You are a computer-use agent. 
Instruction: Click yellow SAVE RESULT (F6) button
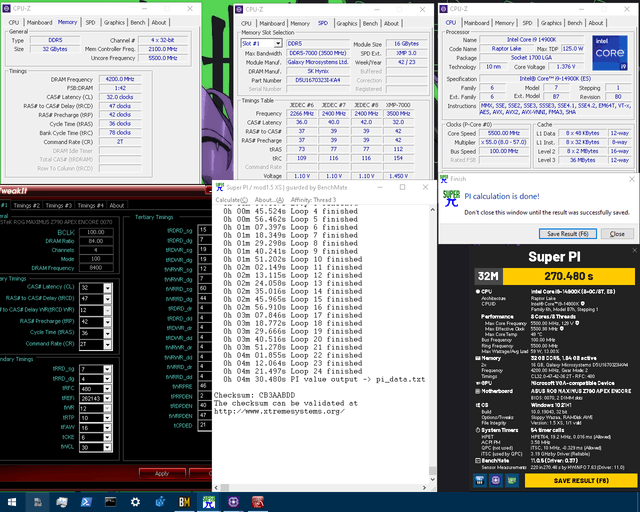coord(581,481)
